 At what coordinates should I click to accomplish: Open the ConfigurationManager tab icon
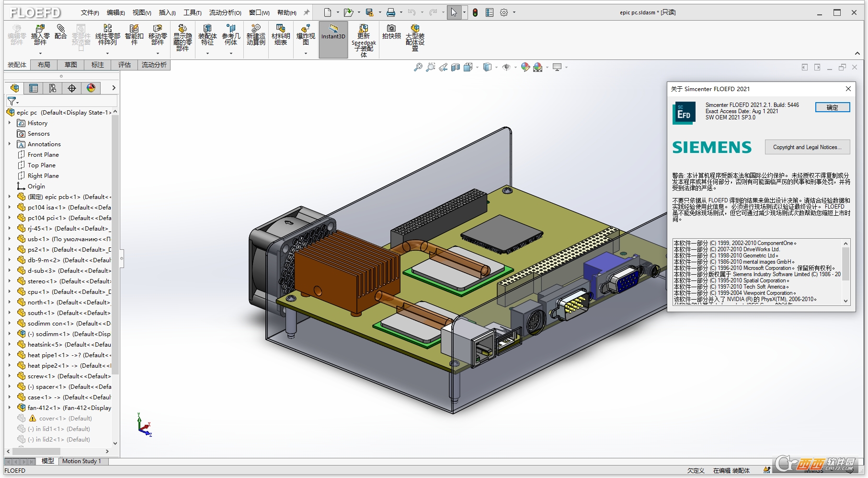pos(53,88)
